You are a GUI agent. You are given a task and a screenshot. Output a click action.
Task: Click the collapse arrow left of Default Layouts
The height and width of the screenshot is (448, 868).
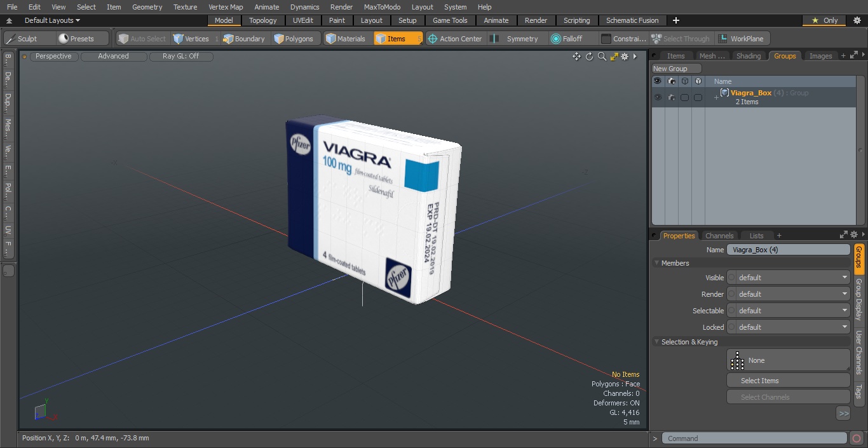coord(9,20)
